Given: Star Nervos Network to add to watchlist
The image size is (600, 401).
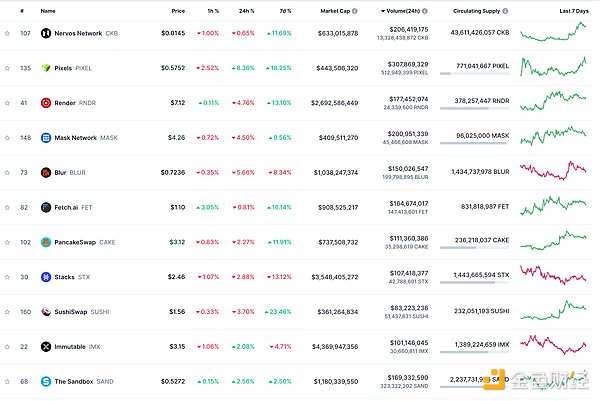Looking at the screenshot, I should pyautogui.click(x=7, y=33).
